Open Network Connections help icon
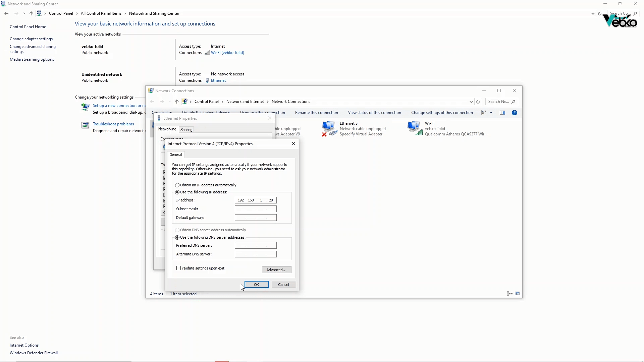644x362 pixels. (x=514, y=113)
